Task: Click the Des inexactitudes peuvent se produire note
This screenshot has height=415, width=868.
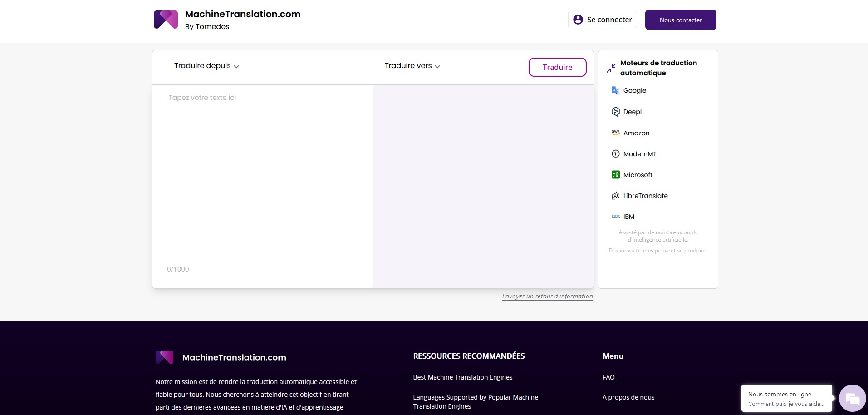Action: pos(658,251)
